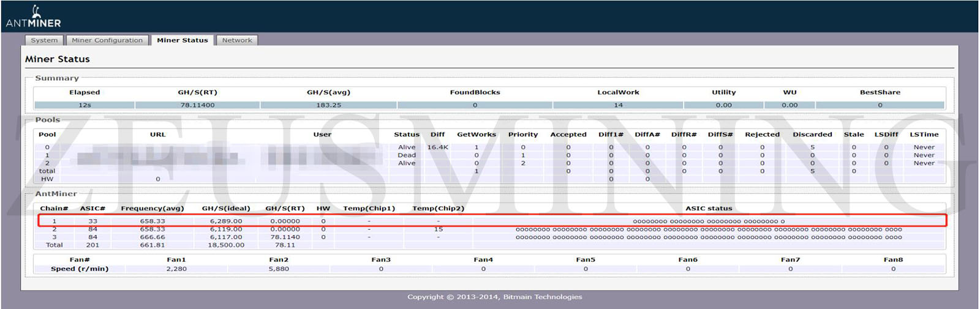Image resolution: width=980 pixels, height=309 pixels.
Task: Open the System tab
Action: click(x=44, y=40)
